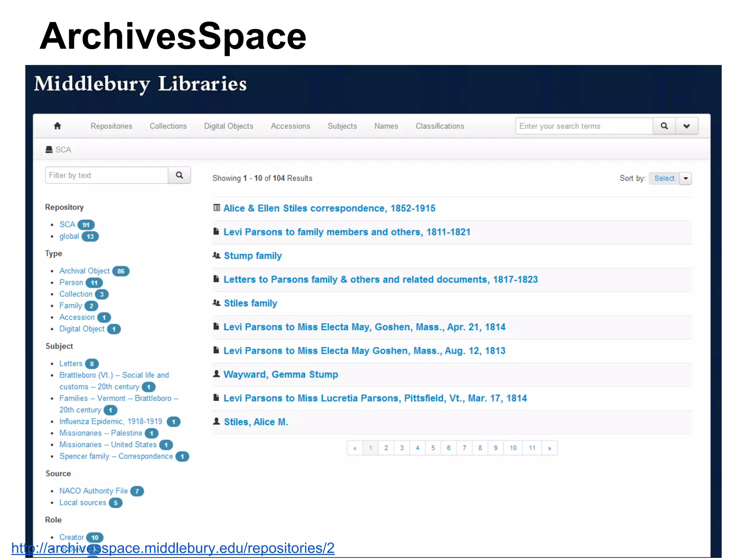Filter by SCA repository
Image resolution: width=747 pixels, height=560 pixels.
pos(67,224)
